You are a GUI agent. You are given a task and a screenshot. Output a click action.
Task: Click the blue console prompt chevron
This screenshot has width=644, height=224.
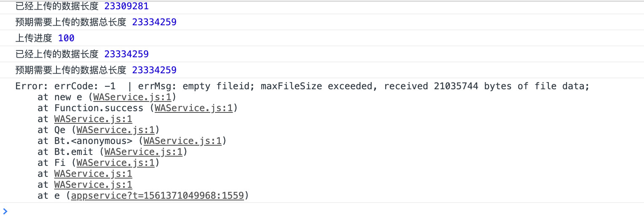pyautogui.click(x=5, y=211)
